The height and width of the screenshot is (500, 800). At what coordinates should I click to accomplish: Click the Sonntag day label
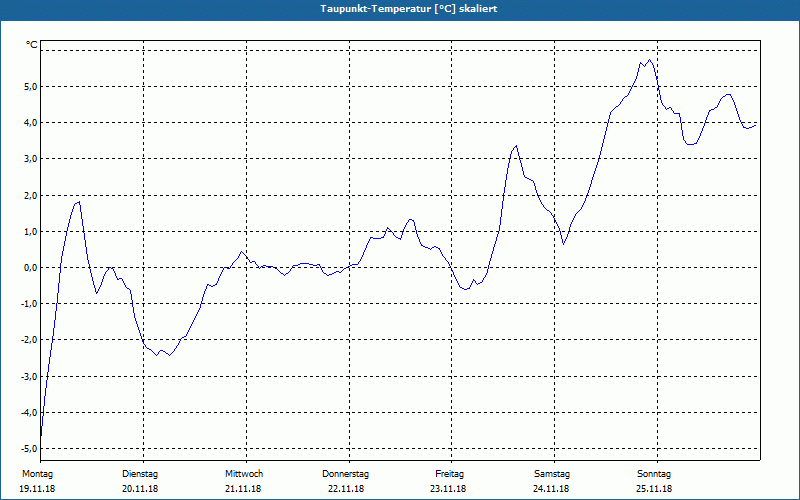tap(654, 474)
